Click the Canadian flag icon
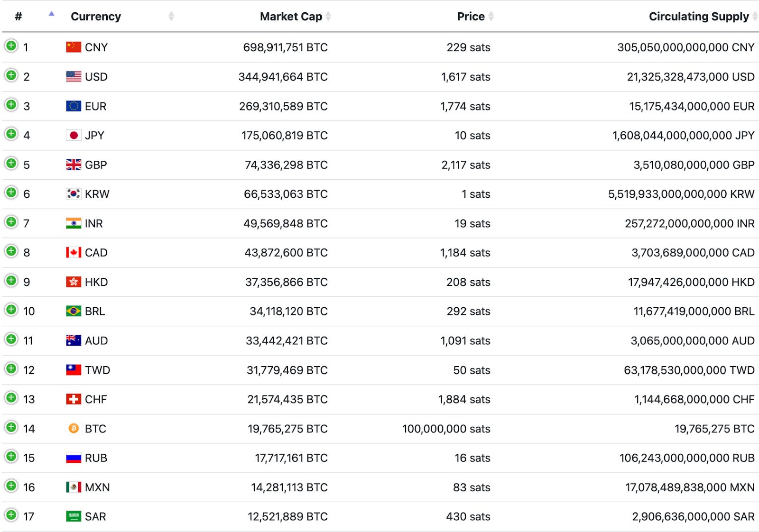 click(74, 253)
